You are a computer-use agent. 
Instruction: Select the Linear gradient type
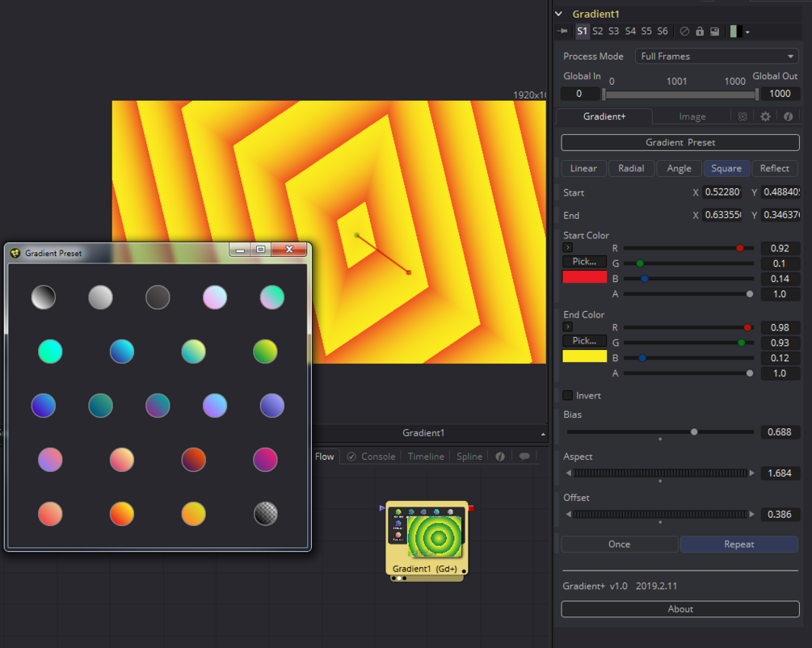pyautogui.click(x=583, y=168)
